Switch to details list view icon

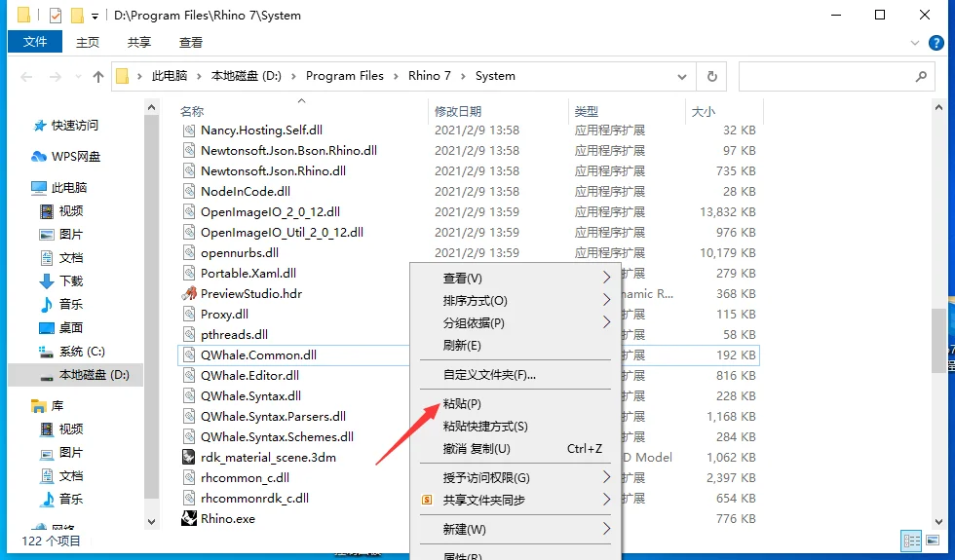tap(912, 540)
